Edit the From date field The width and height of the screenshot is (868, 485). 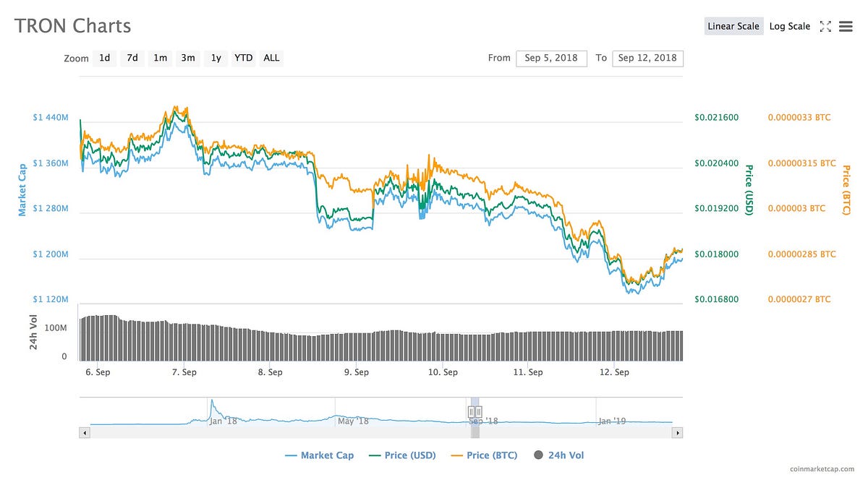click(551, 58)
